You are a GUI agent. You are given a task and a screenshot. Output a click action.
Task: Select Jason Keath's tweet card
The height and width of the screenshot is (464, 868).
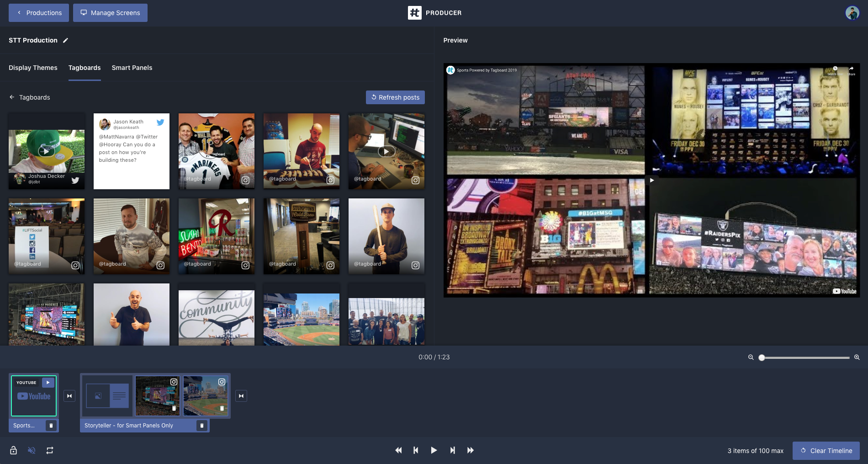[132, 151]
